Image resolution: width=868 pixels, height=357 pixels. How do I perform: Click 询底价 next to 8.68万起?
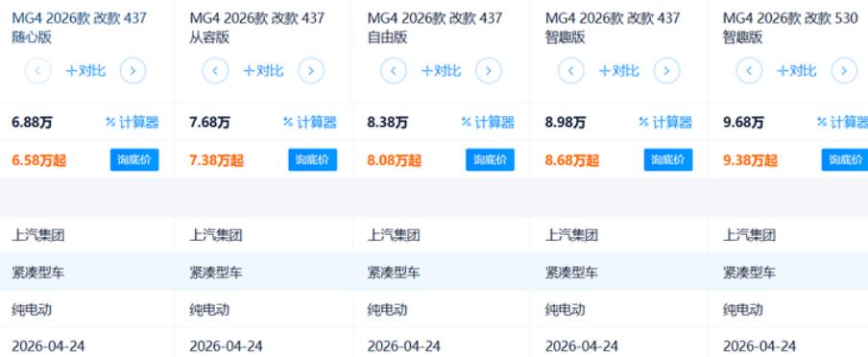(668, 160)
